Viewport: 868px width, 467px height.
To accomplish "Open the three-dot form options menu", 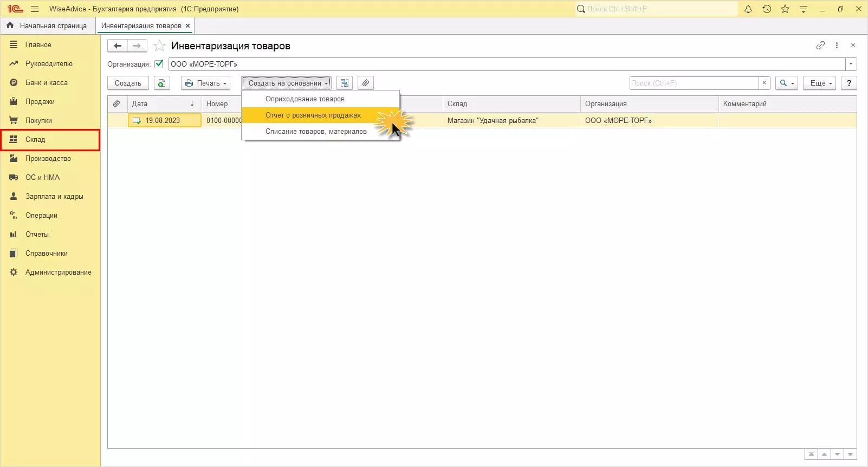I will point(837,46).
